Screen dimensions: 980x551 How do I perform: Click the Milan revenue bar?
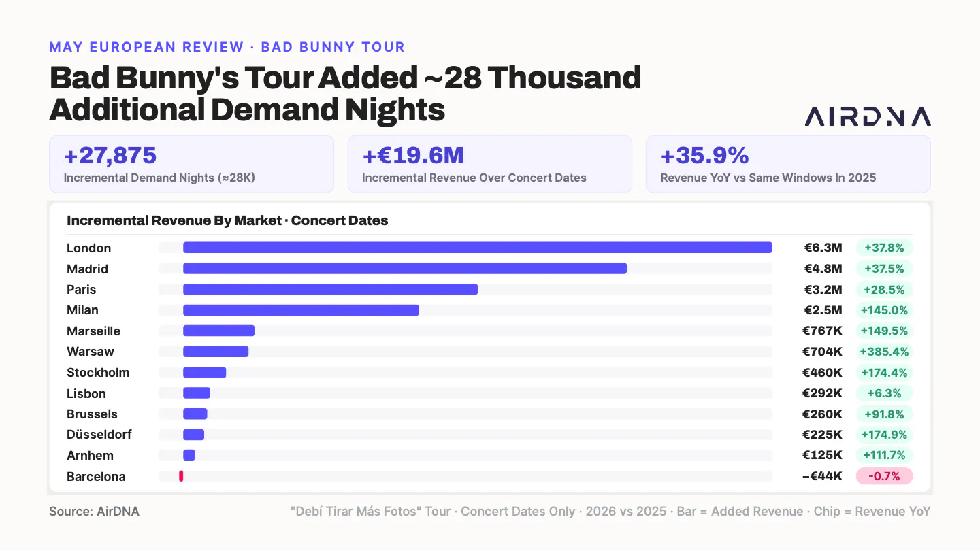click(301, 310)
